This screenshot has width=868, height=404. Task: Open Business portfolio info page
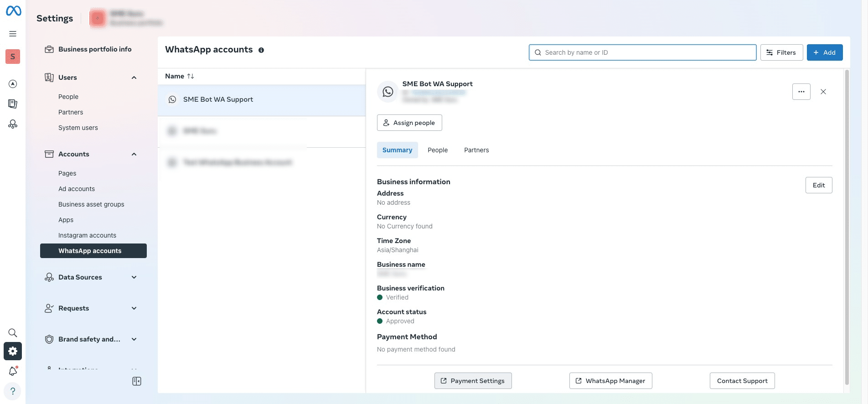tap(95, 49)
